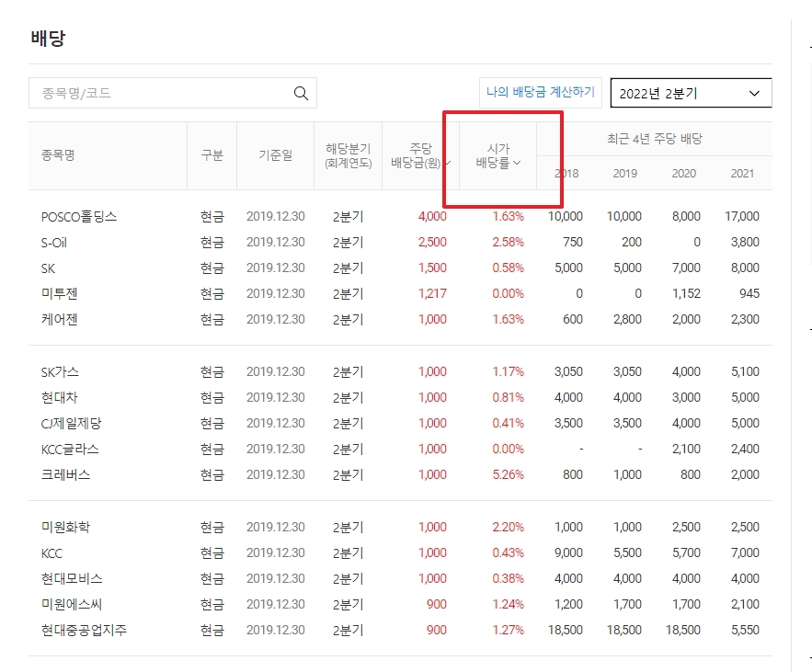The image size is (812, 672).
Task: Select S-Oil 2021 dividend 3,800
Action: point(745,243)
